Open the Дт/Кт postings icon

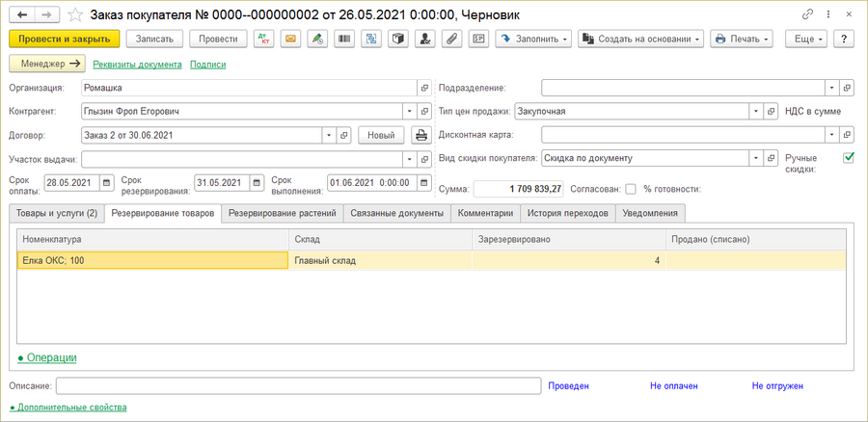pos(264,40)
